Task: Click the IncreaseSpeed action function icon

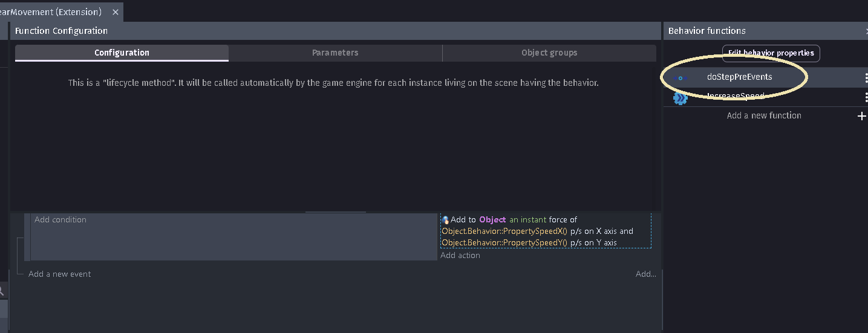Action: [680, 97]
